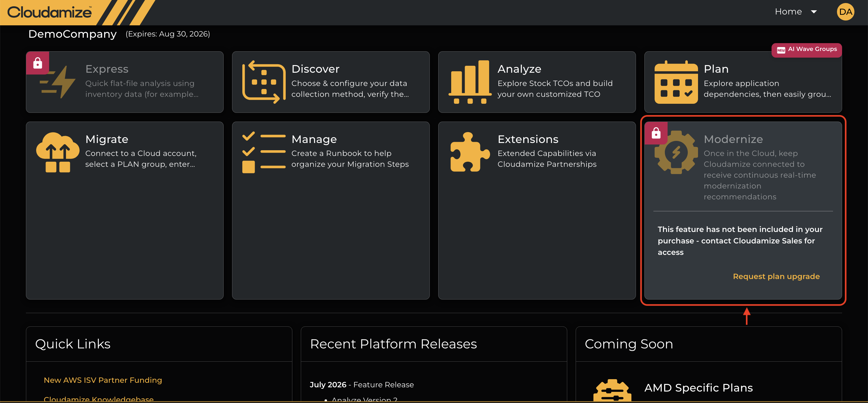The image size is (868, 403).
Task: Click the Manage checklist icon
Action: 264,152
